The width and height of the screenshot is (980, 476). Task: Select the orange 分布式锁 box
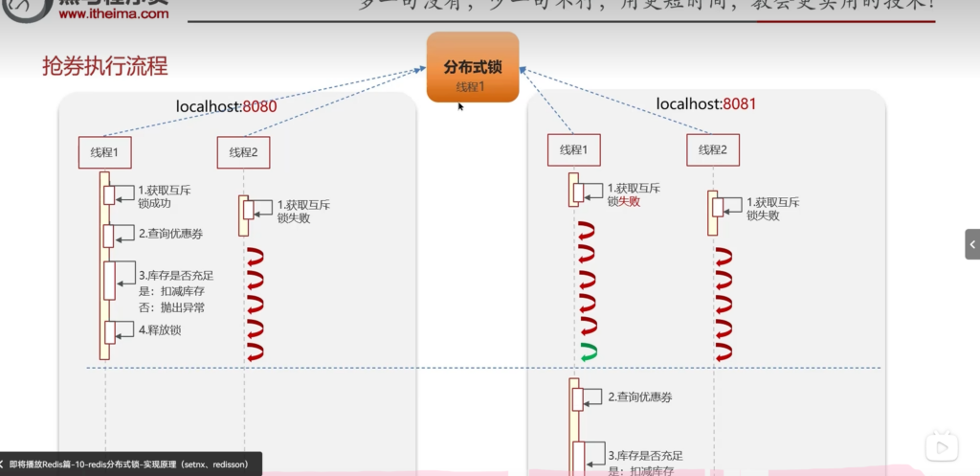473,67
